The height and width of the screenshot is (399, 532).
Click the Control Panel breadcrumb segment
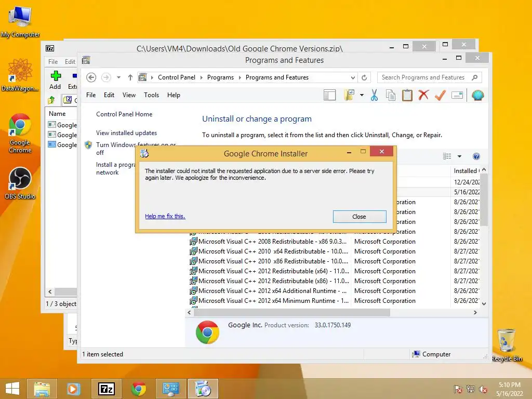pos(177,77)
